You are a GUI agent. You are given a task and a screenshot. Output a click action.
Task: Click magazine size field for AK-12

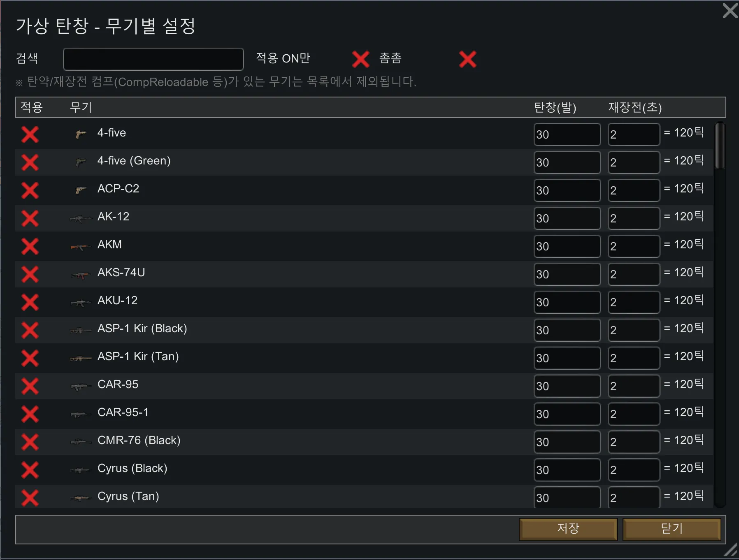coord(567,218)
